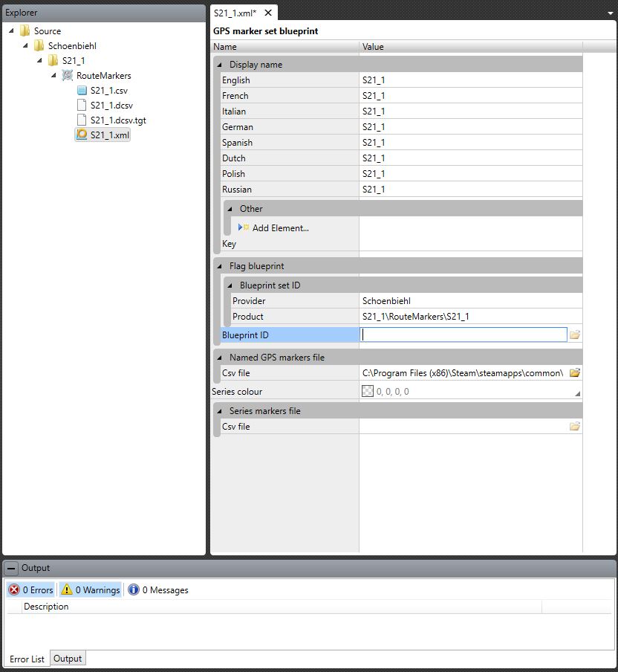
Task: Click Add Element... link
Action: (281, 228)
